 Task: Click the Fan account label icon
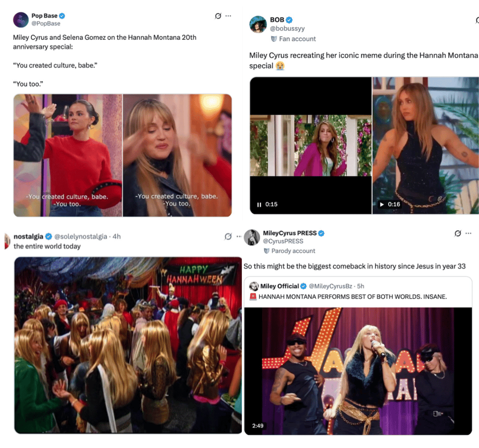[x=274, y=39]
